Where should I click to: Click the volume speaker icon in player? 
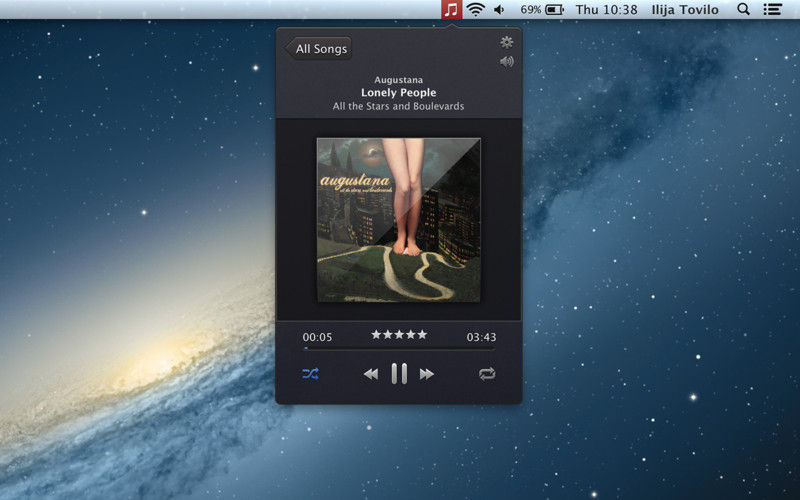(506, 62)
